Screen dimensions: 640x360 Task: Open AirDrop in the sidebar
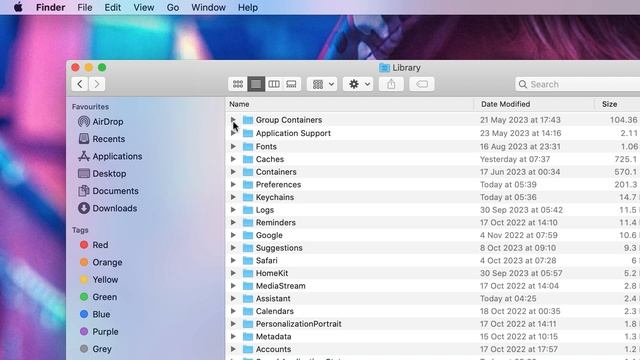(101, 122)
